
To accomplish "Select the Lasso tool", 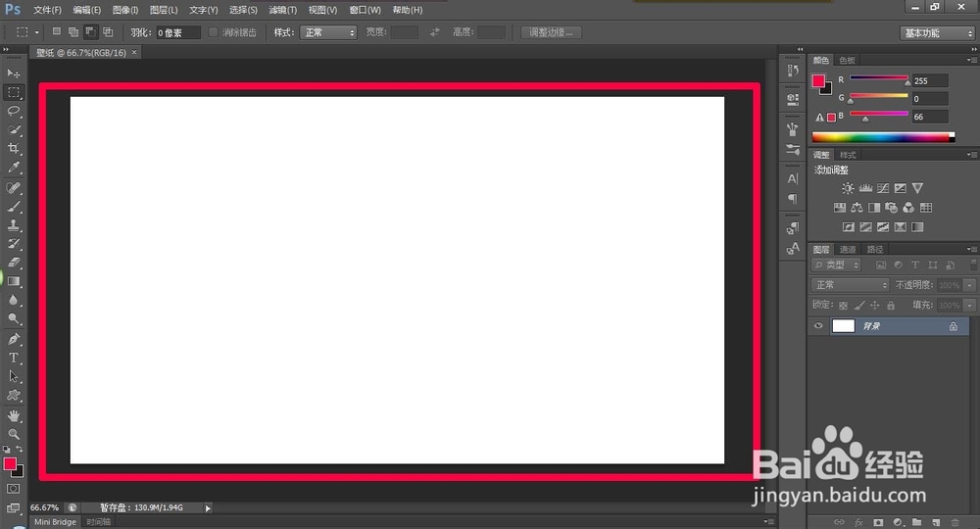I will 13,111.
